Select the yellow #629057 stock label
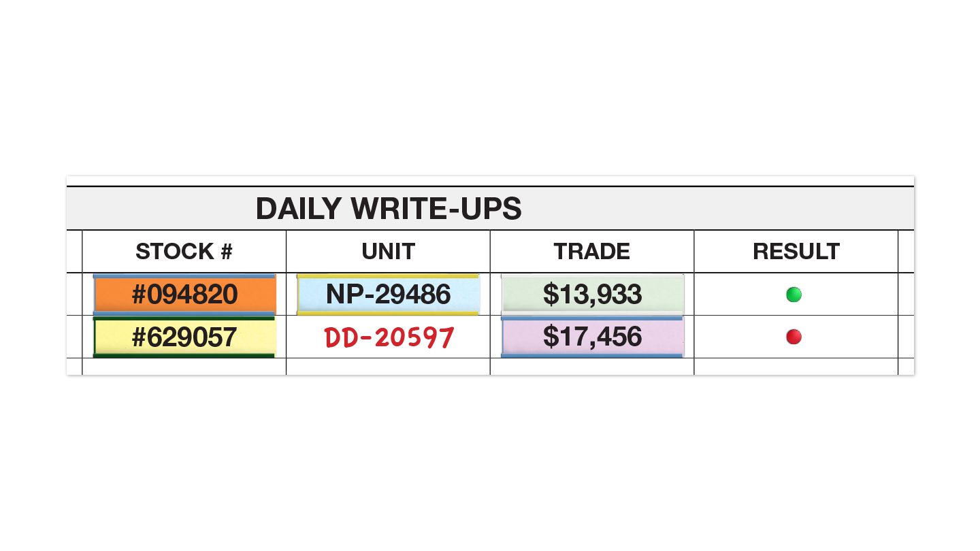The height and width of the screenshot is (551, 980). 184,337
